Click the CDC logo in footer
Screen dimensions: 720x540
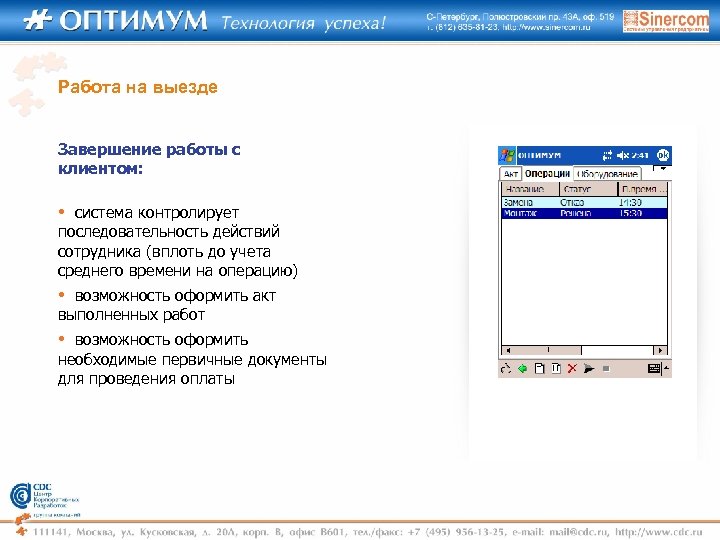tap(44, 499)
